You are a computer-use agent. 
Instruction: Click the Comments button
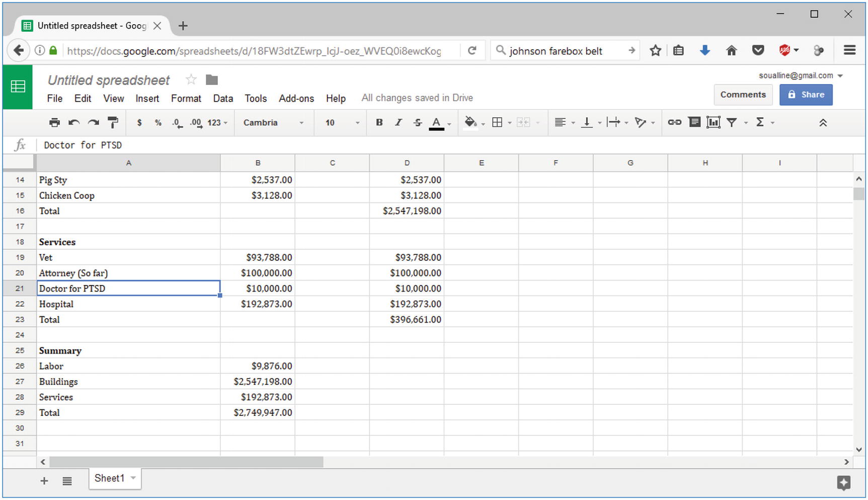743,95
